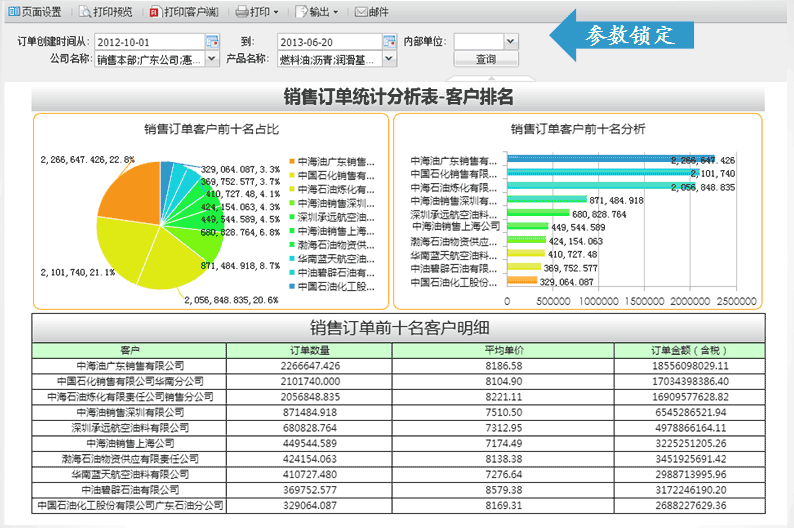Image resolution: width=794 pixels, height=528 pixels.
Task: Expand the 产品名称 dropdown
Action: [x=388, y=59]
